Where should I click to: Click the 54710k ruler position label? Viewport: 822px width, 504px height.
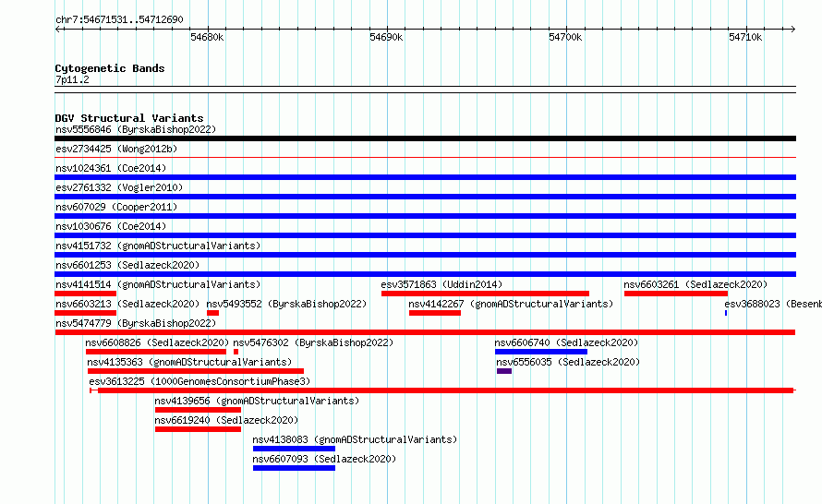(745, 37)
